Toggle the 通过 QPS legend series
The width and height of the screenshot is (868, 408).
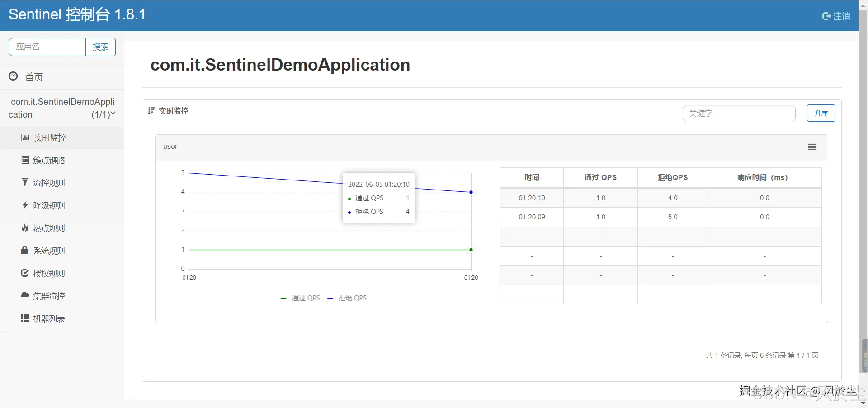click(x=300, y=298)
